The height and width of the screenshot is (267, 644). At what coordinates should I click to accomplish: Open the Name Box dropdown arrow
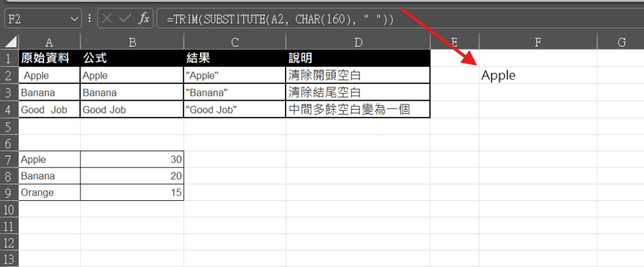pos(75,19)
